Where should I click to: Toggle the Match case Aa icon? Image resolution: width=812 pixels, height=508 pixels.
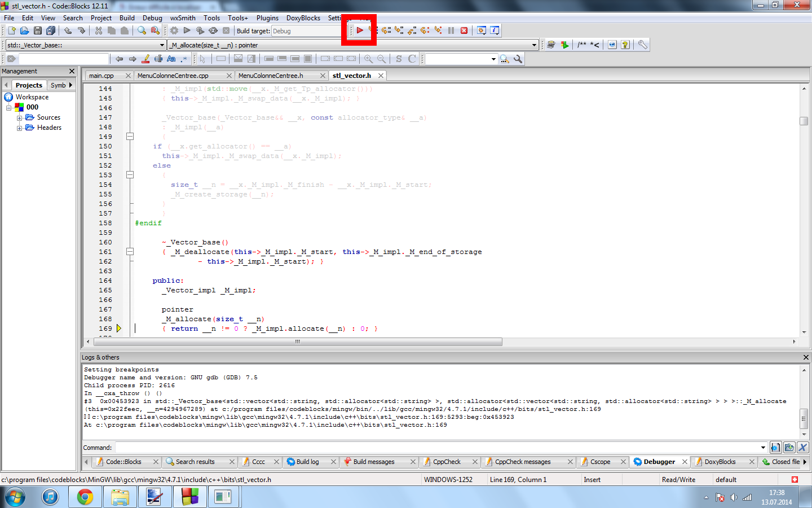click(x=171, y=59)
